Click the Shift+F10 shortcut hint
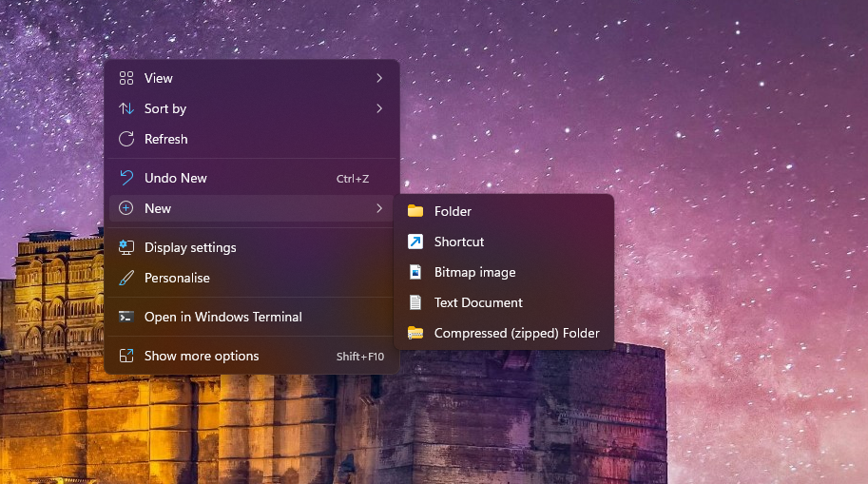Image resolution: width=868 pixels, height=484 pixels. point(360,357)
